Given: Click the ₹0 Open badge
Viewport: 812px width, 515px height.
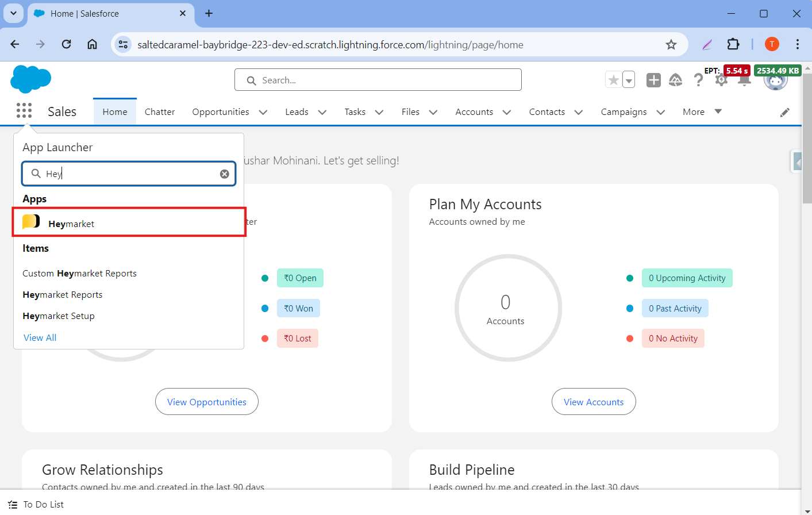Looking at the screenshot, I should click(x=300, y=278).
